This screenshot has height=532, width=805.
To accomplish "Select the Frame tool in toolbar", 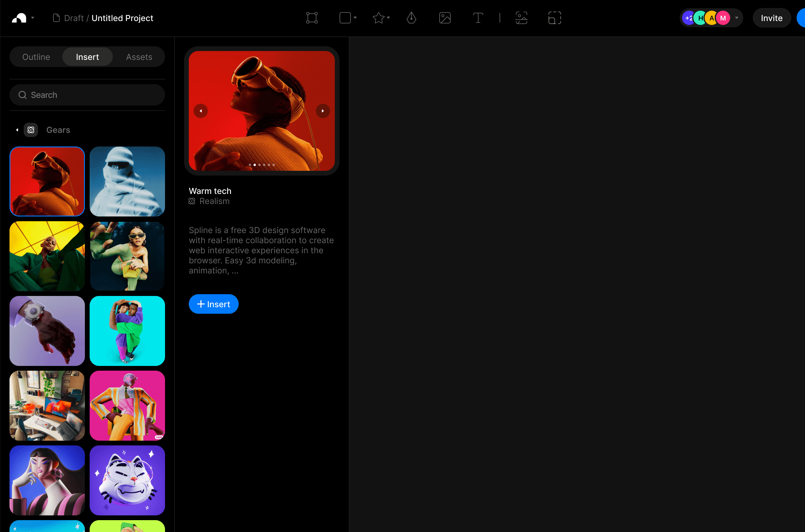I will pyautogui.click(x=312, y=18).
